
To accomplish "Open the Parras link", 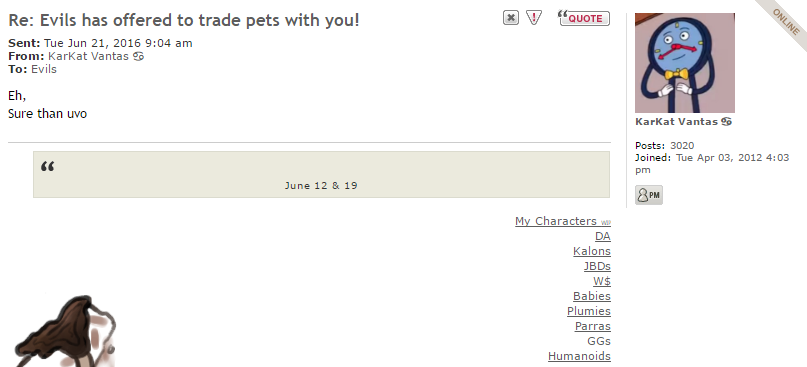I will coord(593,326).
